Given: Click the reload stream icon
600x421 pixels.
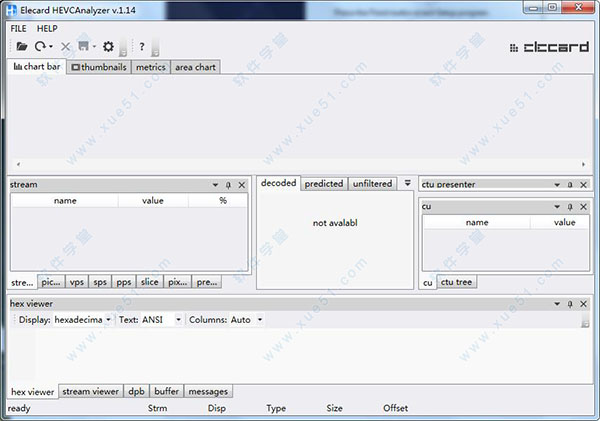Looking at the screenshot, I should 40,47.
